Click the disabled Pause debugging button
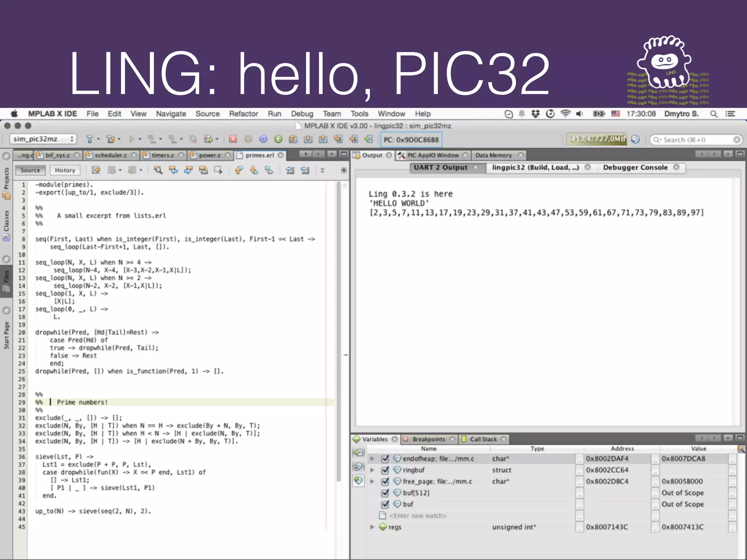747x560 pixels. coord(248,139)
